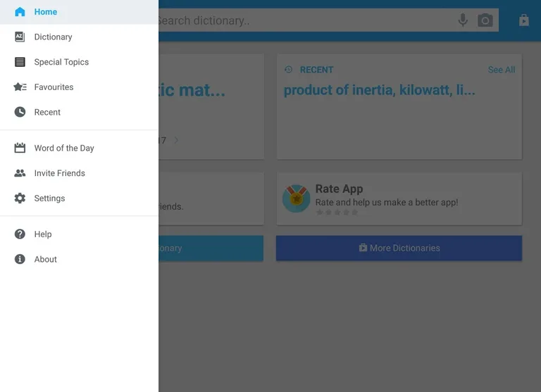
Task: Click the Settings gear icon
Action: [20, 198]
